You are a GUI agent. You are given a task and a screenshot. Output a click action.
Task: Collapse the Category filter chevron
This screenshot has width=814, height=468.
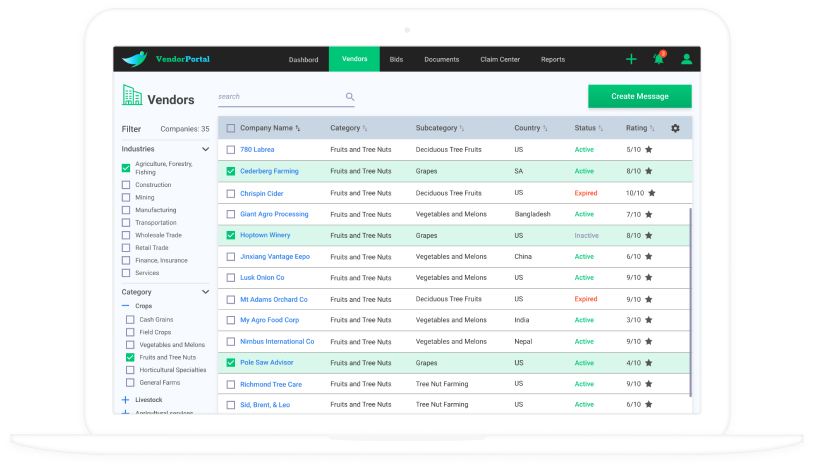click(205, 292)
